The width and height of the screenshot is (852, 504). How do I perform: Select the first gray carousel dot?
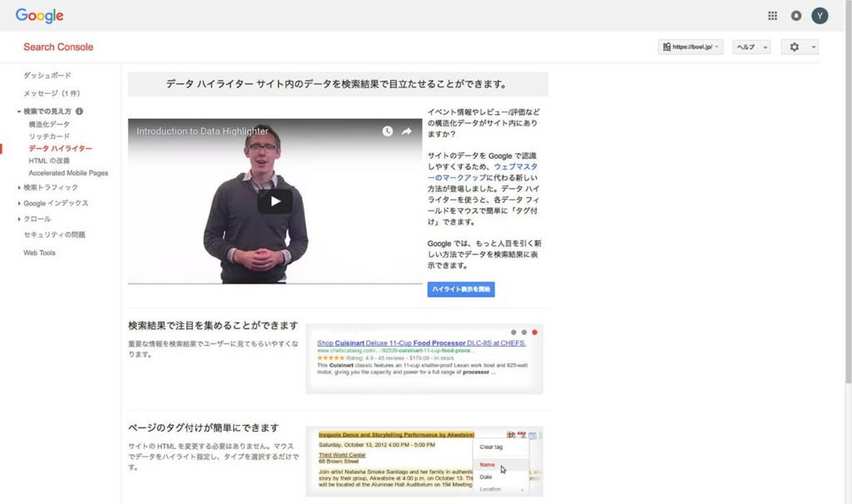pyautogui.click(x=513, y=333)
